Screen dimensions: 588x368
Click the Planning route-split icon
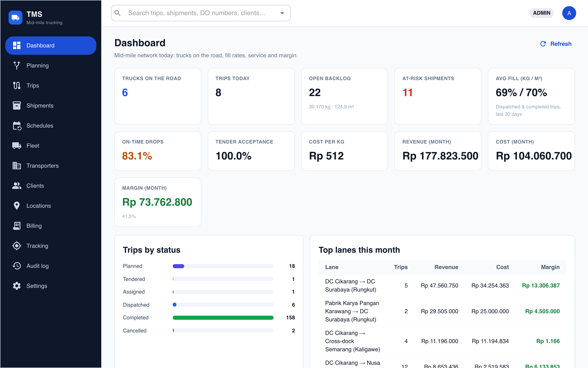point(17,65)
